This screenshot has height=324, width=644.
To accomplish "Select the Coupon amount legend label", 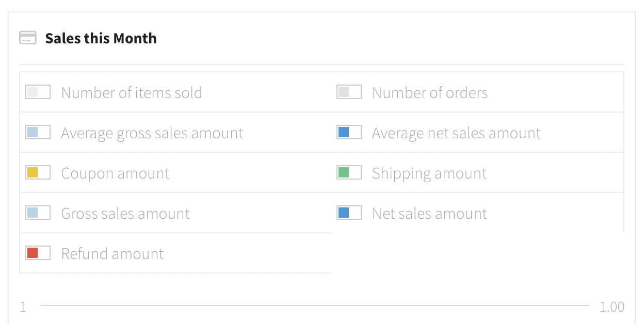I will point(116,173).
